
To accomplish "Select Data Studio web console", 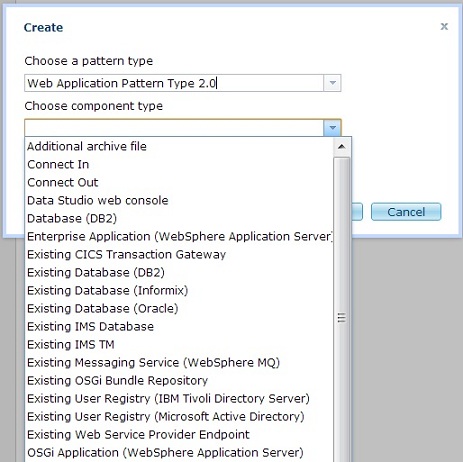I will [179, 200].
